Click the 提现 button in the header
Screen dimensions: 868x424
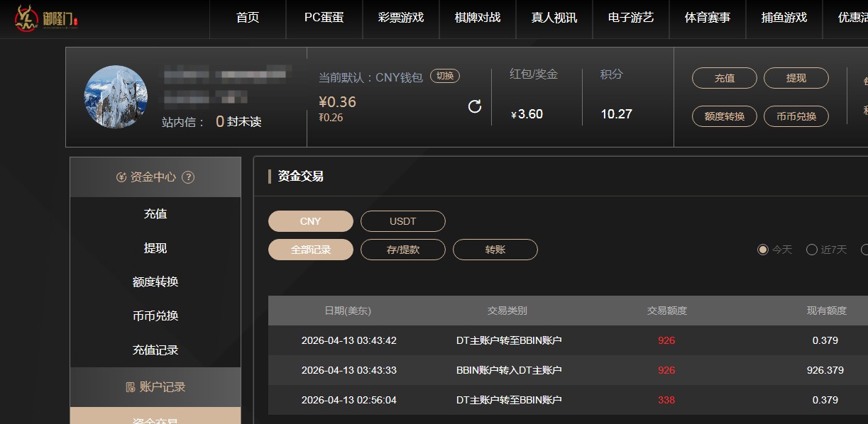point(796,78)
